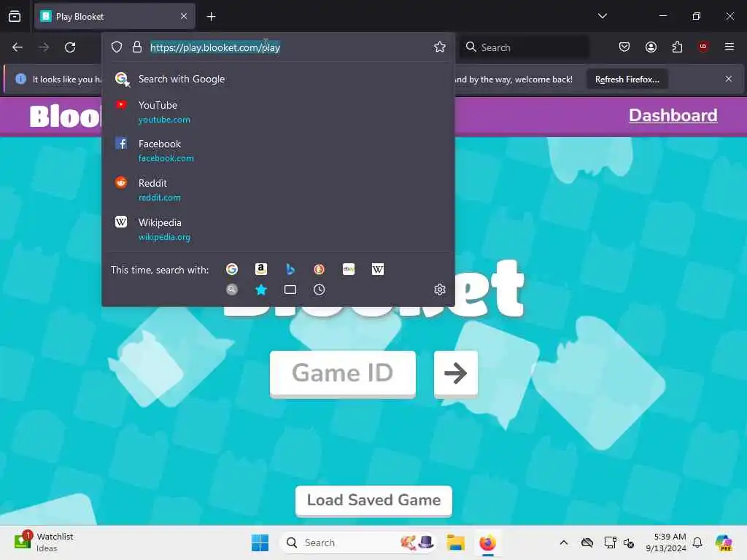Search this time with Amazon

coord(261,270)
